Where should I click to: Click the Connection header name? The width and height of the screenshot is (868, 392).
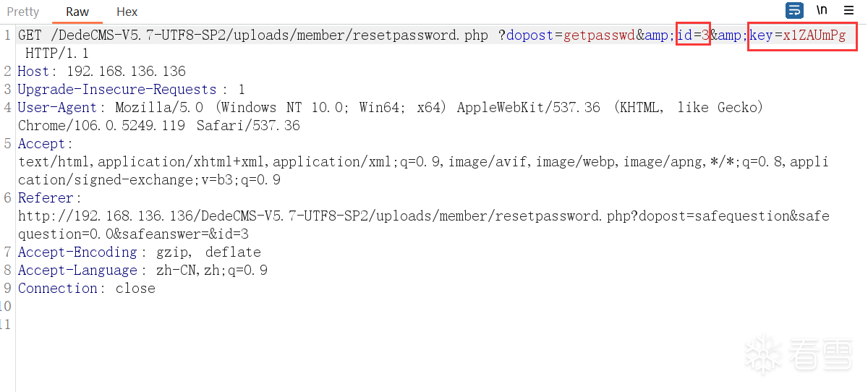[57, 289]
